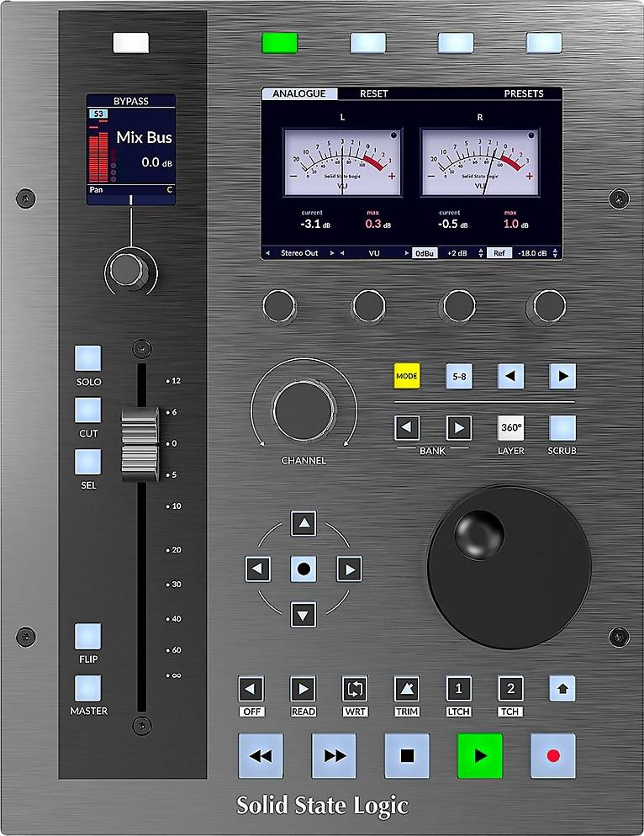Tap the cursor Up arrow key
The image size is (644, 836).
[x=304, y=523]
